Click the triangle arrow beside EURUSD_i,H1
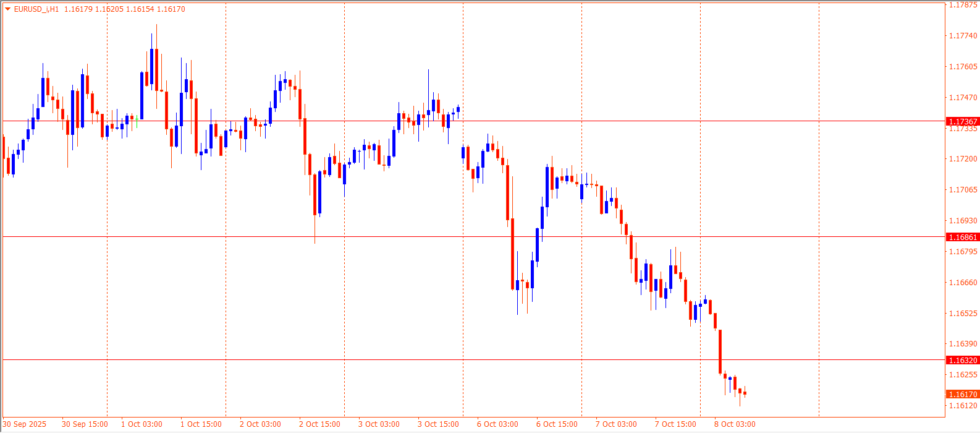The height and width of the screenshot is (433, 980). tap(7, 9)
